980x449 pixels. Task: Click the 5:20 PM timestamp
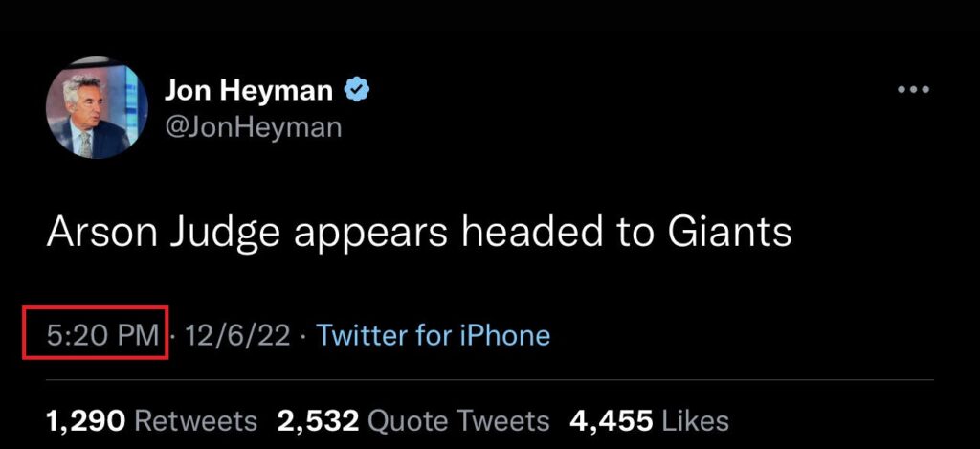(102, 335)
